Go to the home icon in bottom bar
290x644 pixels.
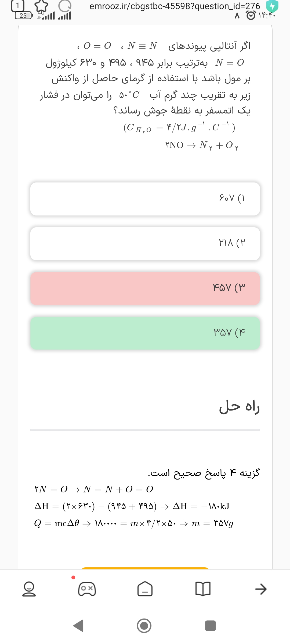[x=145, y=589]
